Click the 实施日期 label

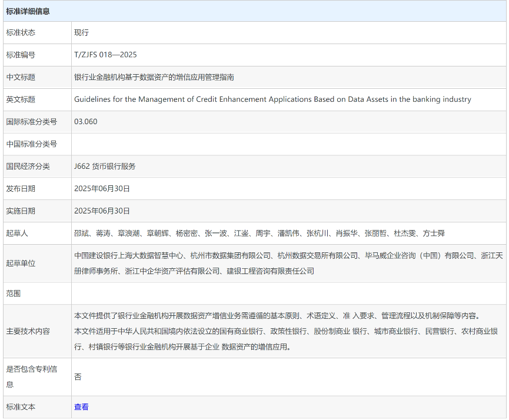(21, 211)
